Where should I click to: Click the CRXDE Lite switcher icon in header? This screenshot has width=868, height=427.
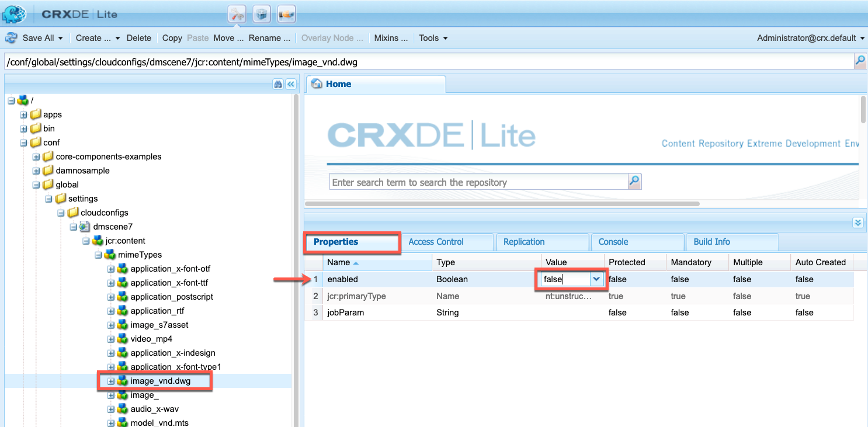(237, 14)
